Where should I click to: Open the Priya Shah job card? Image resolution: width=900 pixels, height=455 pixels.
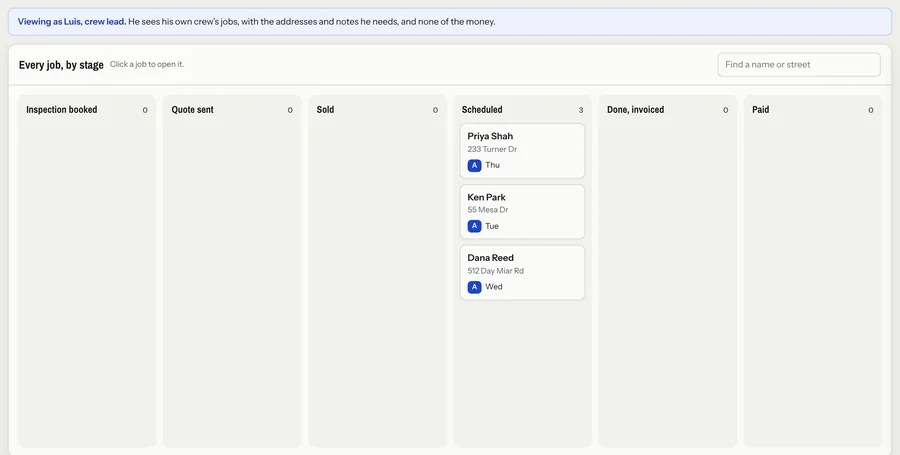click(522, 151)
